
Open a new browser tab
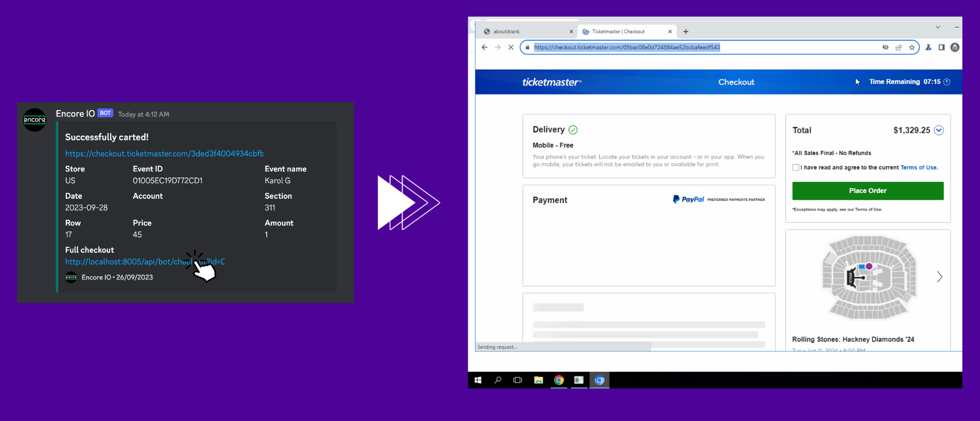click(x=686, y=32)
